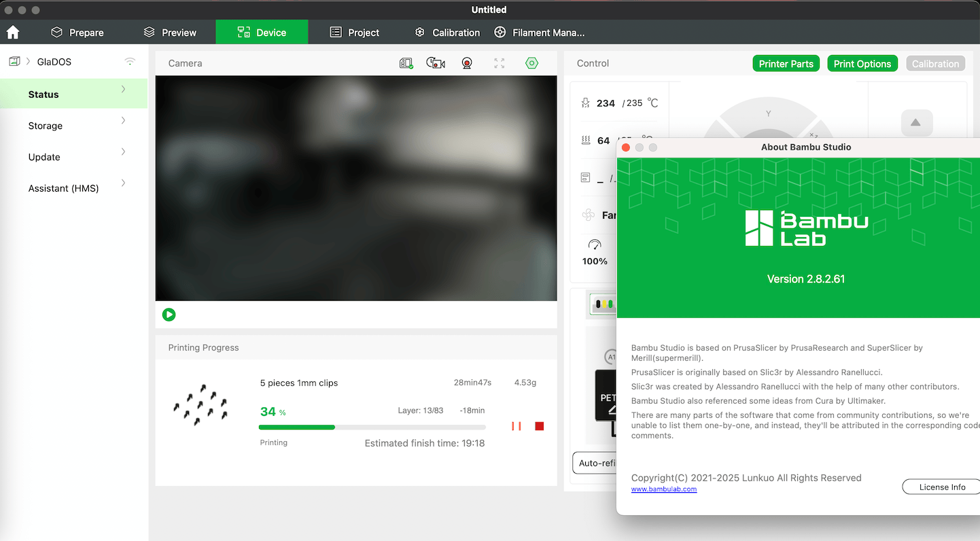Click the Home icon in top bar
The height and width of the screenshot is (541, 980).
(x=13, y=32)
